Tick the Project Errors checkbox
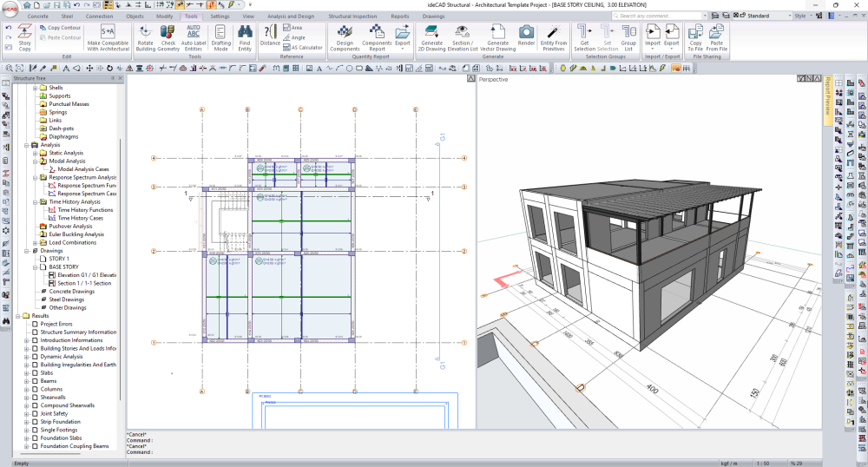Viewport: 868px width, 467px height. (35, 324)
